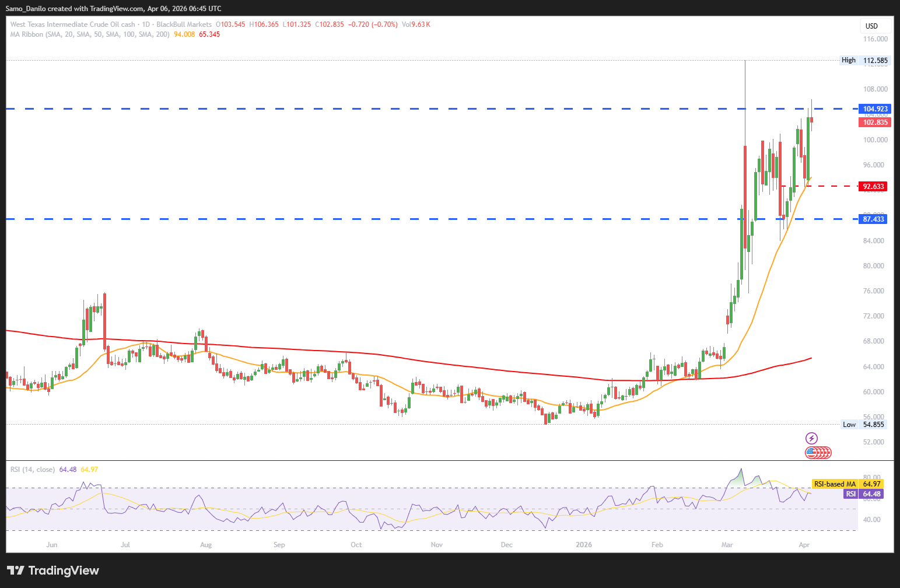Click the blue 104.923 price level label

(x=875, y=109)
